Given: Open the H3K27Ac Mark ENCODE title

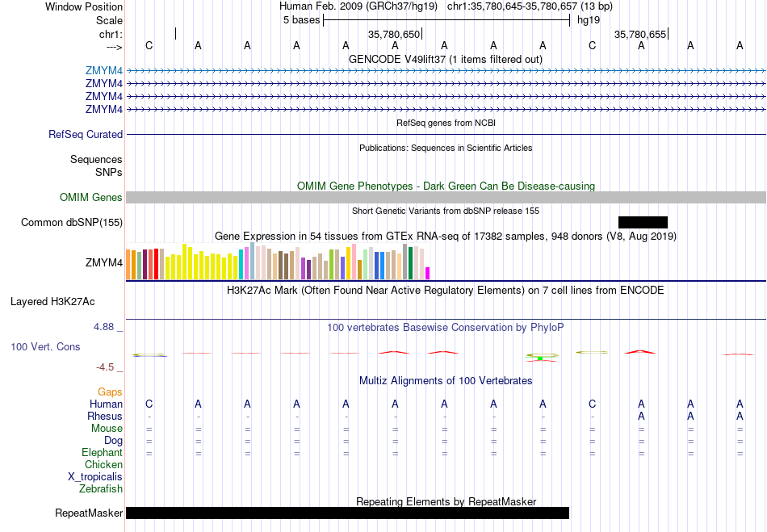Looking at the screenshot, I should [446, 291].
